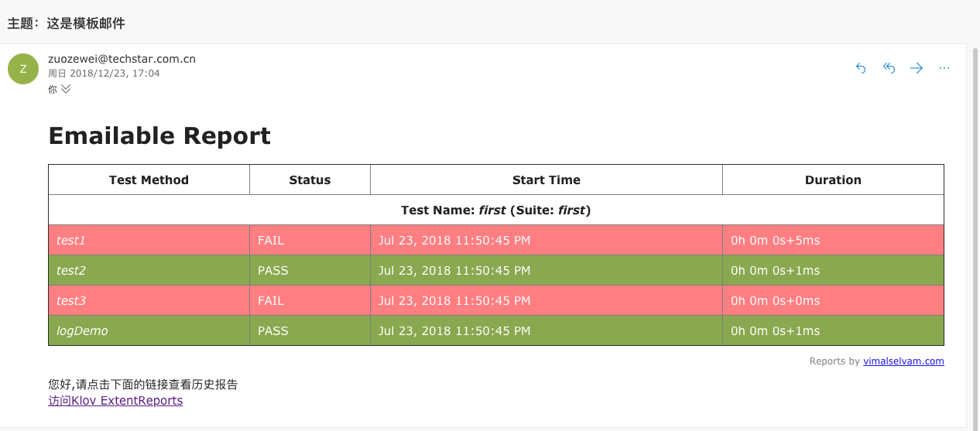Select the logDemo method cell

pyautogui.click(x=149, y=330)
